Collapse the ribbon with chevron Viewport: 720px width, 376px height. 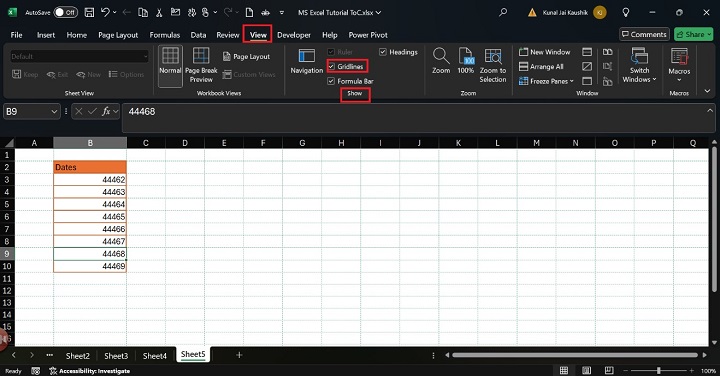tap(708, 91)
